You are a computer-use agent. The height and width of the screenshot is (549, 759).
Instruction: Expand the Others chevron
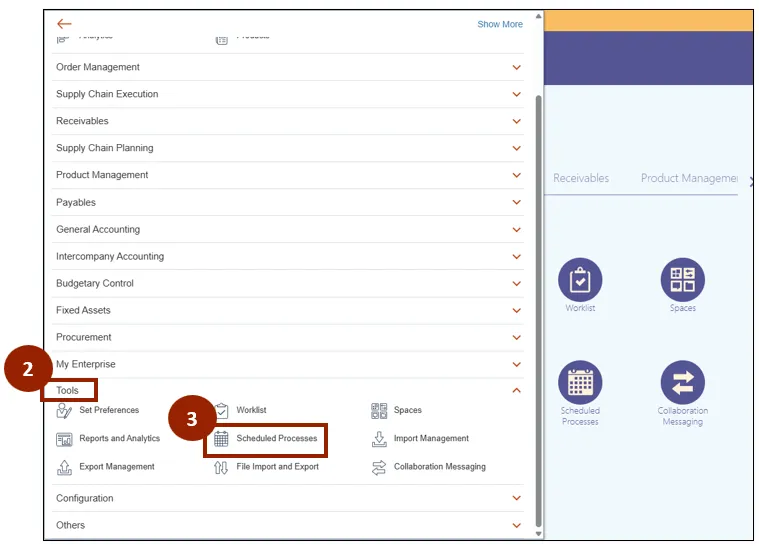(x=516, y=525)
